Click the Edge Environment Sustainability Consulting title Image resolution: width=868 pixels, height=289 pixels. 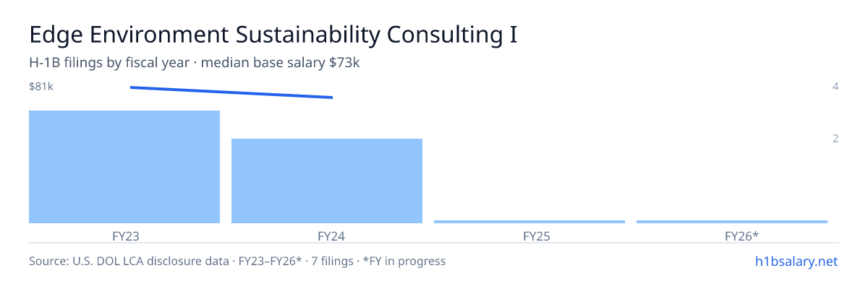(273, 35)
